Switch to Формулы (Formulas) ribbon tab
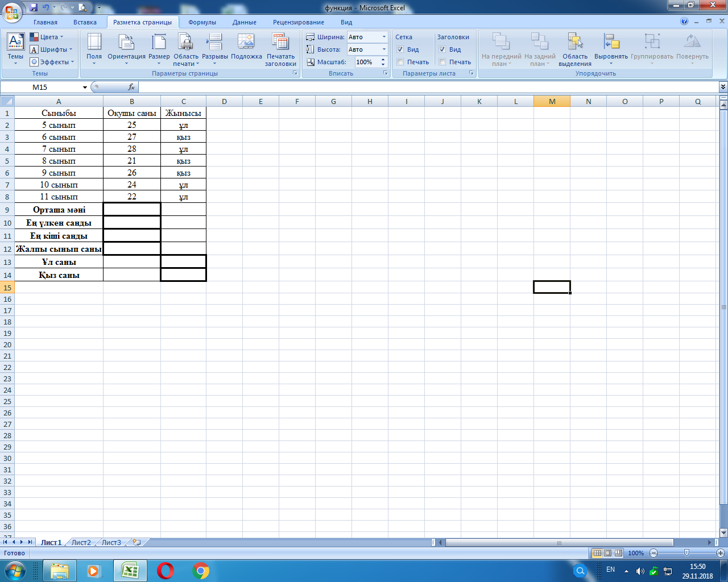 pos(202,22)
